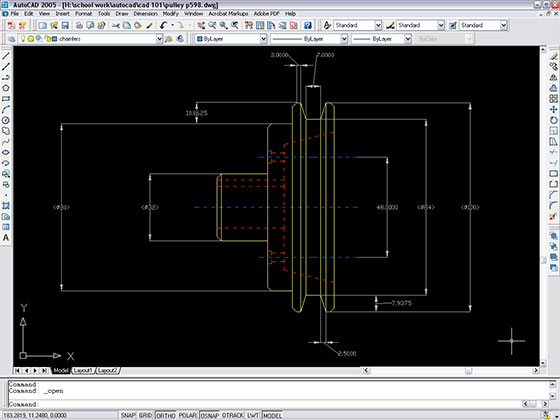Expand the ByLayer linetype dropdown

(x=309, y=39)
